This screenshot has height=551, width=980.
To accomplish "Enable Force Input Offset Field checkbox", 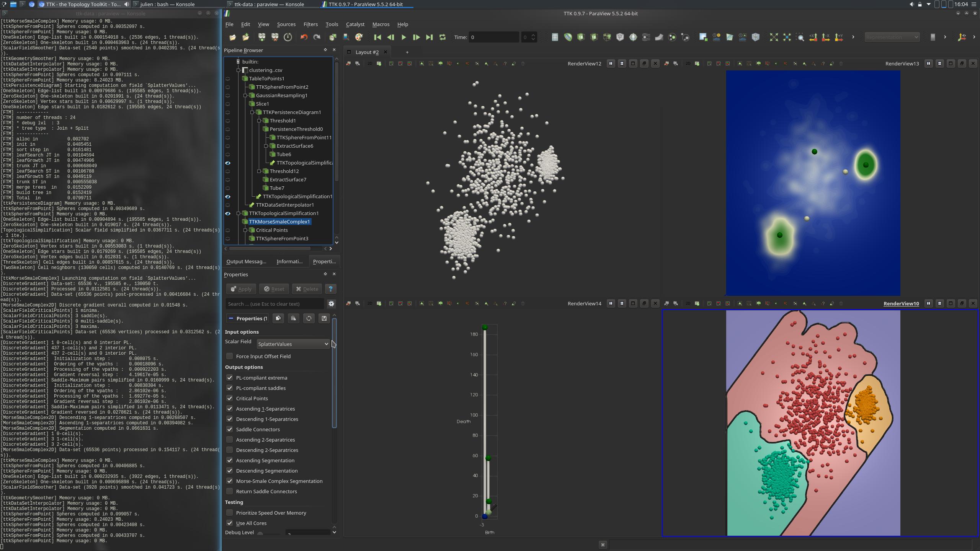I will click(230, 356).
